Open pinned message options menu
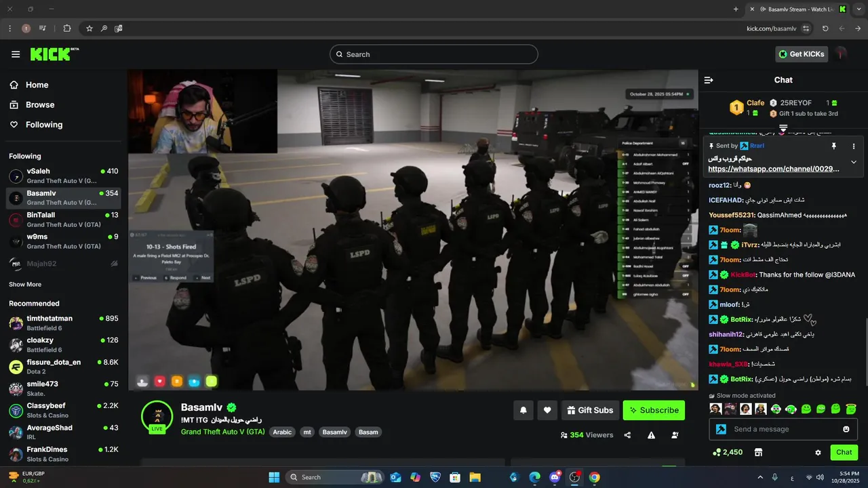The width and height of the screenshot is (868, 488). (854, 146)
